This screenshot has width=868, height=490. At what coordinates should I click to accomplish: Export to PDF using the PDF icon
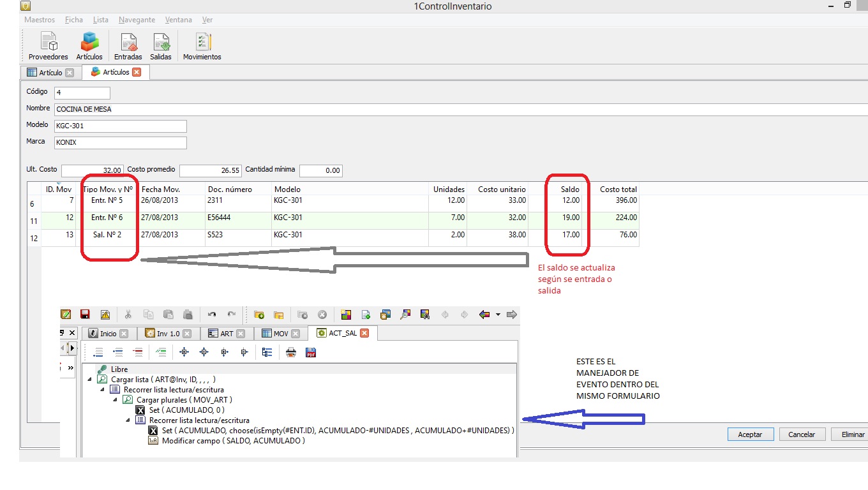pos(311,352)
